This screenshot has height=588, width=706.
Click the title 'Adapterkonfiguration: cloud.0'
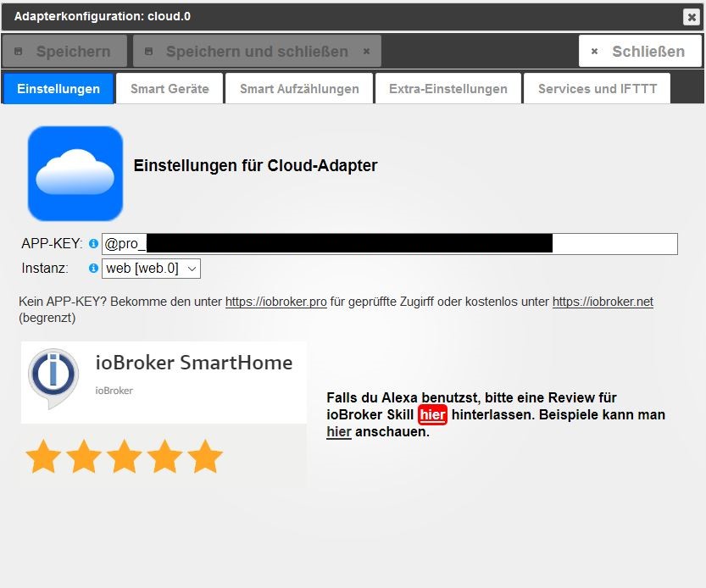pyautogui.click(x=103, y=17)
